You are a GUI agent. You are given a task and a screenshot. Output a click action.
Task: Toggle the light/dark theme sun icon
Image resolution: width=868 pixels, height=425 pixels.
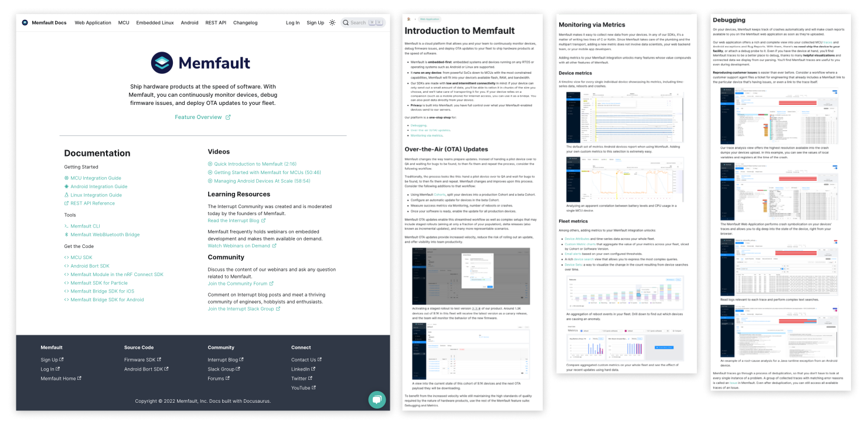pos(332,22)
